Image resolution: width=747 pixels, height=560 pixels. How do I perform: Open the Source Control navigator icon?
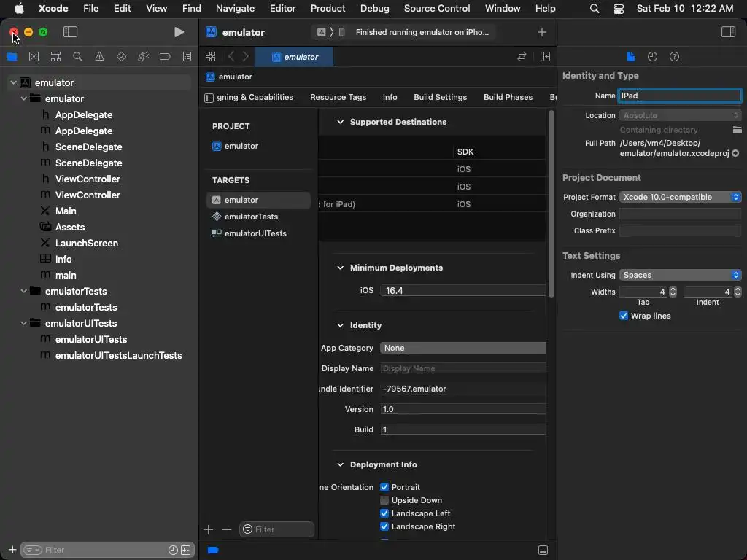[x=34, y=57]
